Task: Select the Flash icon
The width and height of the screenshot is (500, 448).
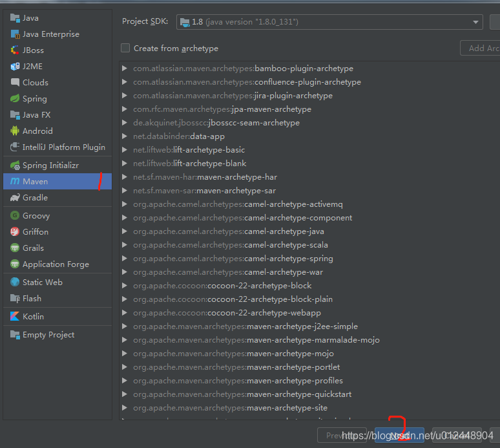Action: coord(15,299)
